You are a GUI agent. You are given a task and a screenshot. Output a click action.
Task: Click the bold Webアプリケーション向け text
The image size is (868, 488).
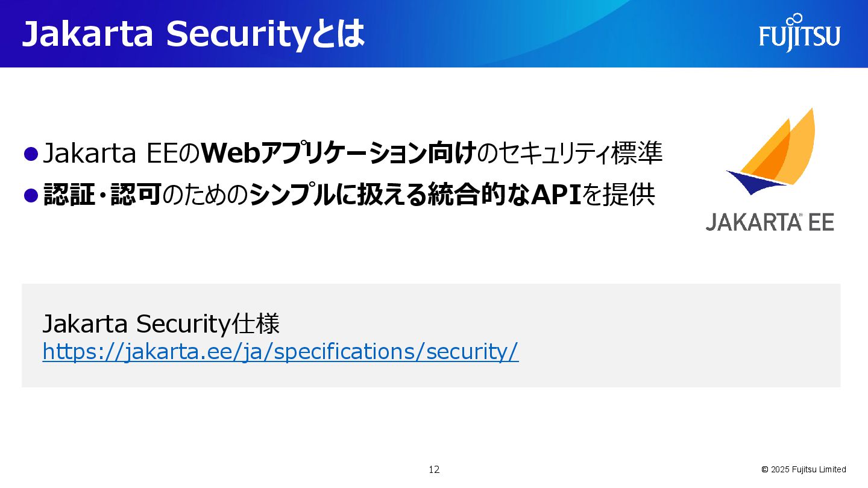pos(338,154)
